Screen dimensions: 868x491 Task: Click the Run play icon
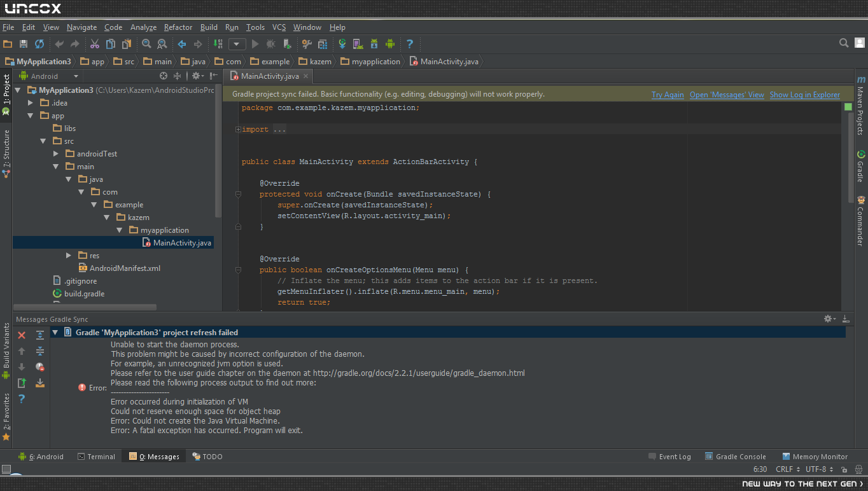click(x=255, y=44)
